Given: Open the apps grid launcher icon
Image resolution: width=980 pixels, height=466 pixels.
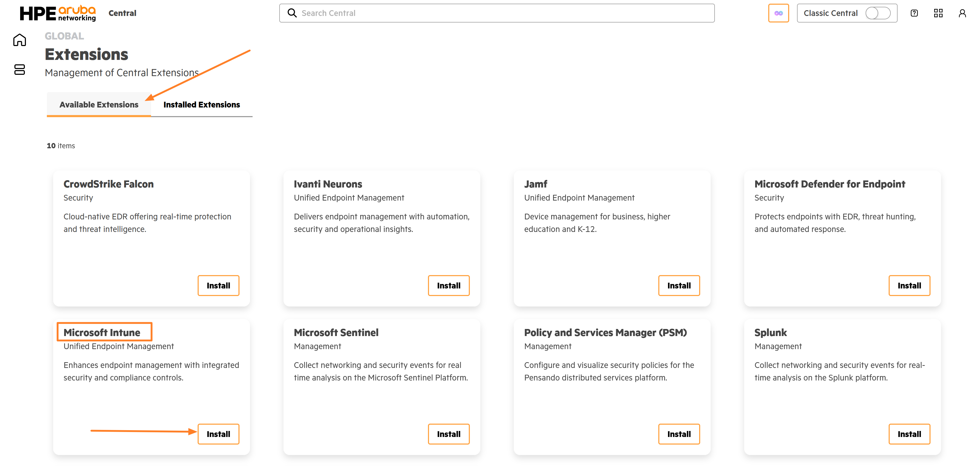Looking at the screenshot, I should 938,13.
